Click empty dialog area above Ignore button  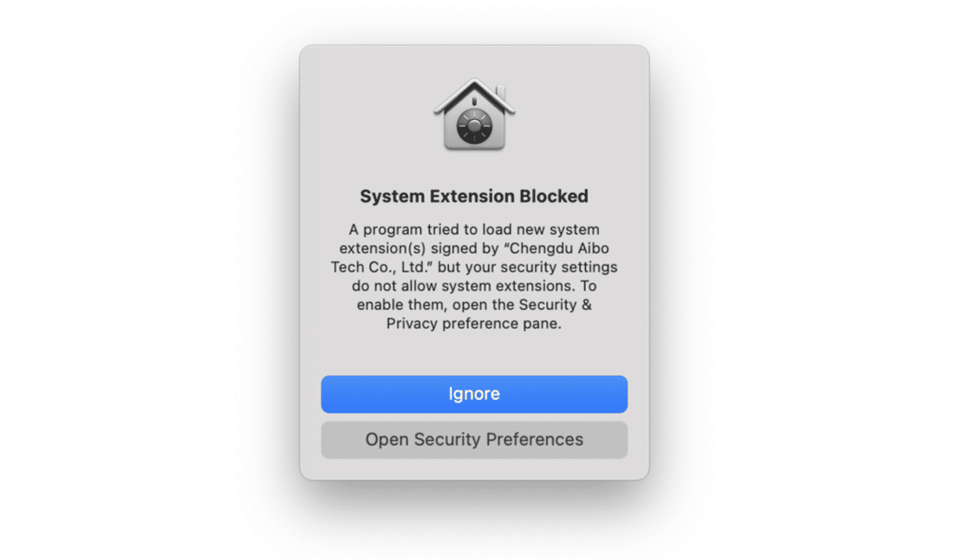pyautogui.click(x=474, y=355)
